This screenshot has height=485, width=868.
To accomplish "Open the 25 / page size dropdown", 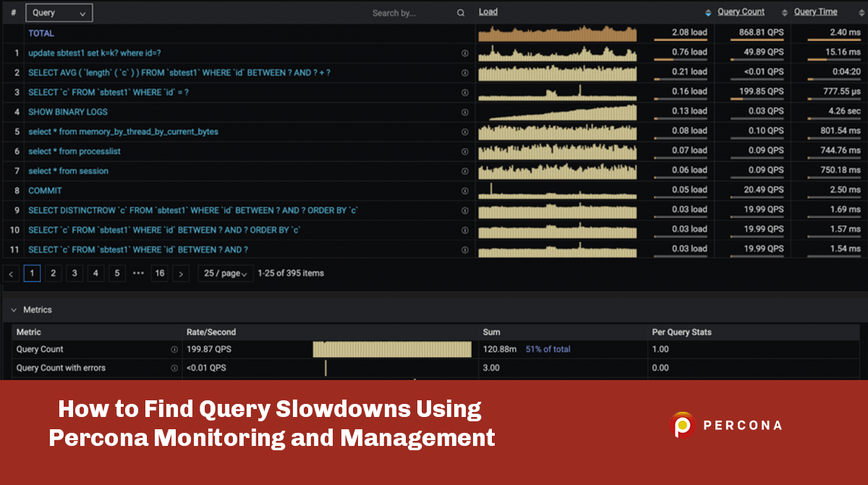I will [226, 274].
